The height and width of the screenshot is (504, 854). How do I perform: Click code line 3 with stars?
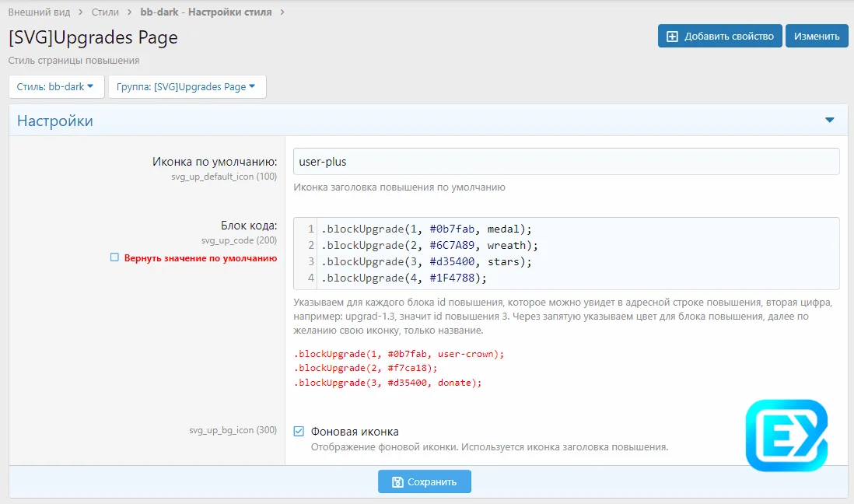pyautogui.click(x=426, y=261)
